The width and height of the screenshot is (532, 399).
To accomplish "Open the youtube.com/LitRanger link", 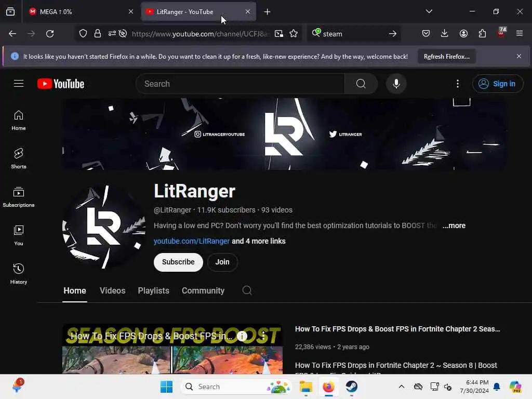I will pos(192,241).
